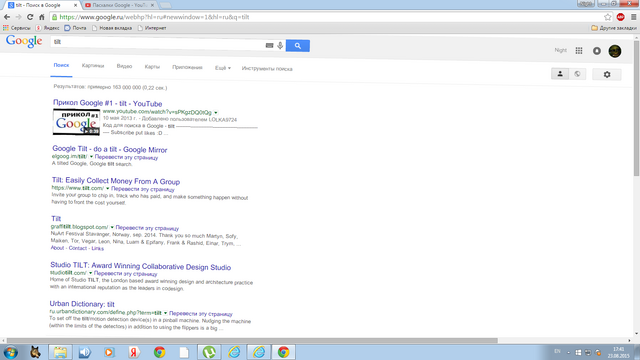Open the Прикол Google video thumbnail
The height and width of the screenshot is (360, 640).
(x=76, y=122)
